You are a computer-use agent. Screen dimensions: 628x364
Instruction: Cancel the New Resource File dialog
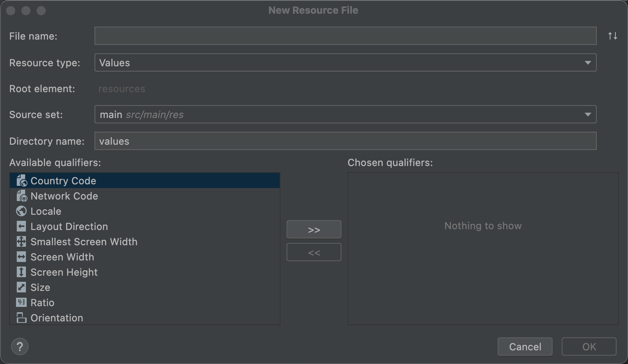525,347
